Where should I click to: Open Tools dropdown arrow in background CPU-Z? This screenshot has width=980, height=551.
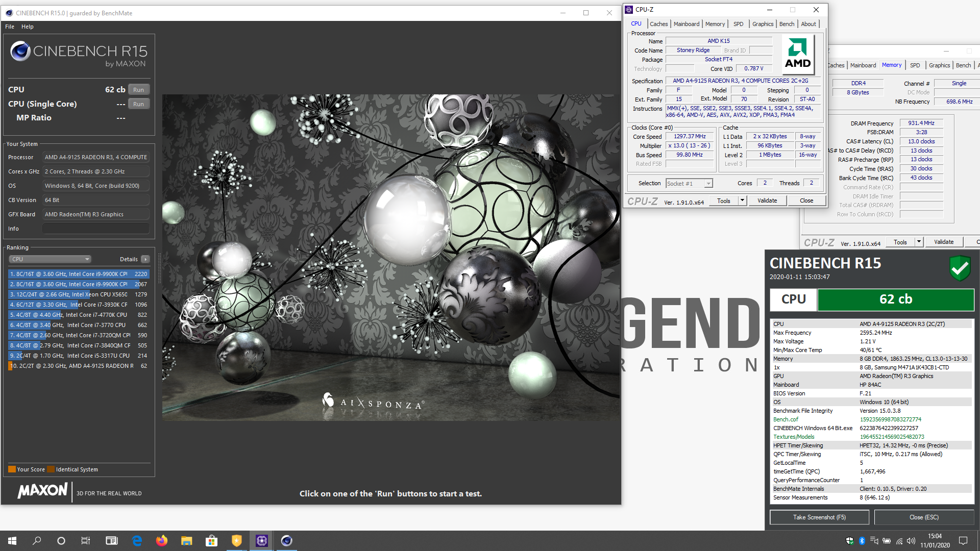click(919, 242)
